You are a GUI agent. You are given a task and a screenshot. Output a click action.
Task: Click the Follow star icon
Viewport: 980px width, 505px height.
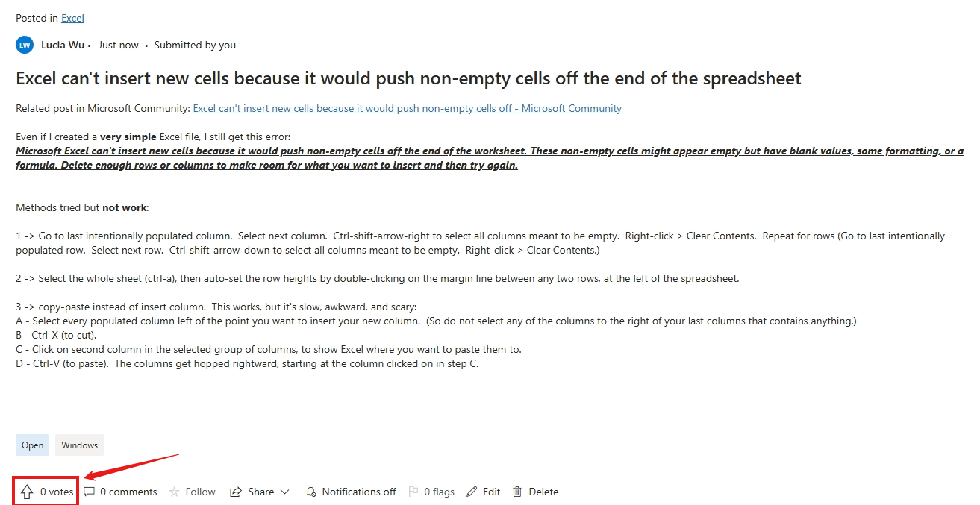(174, 492)
